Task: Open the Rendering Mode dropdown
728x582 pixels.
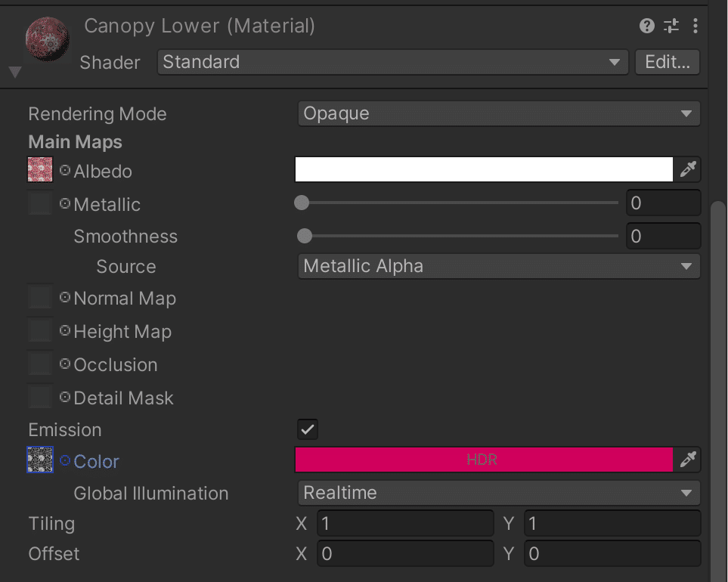Action: tap(499, 113)
